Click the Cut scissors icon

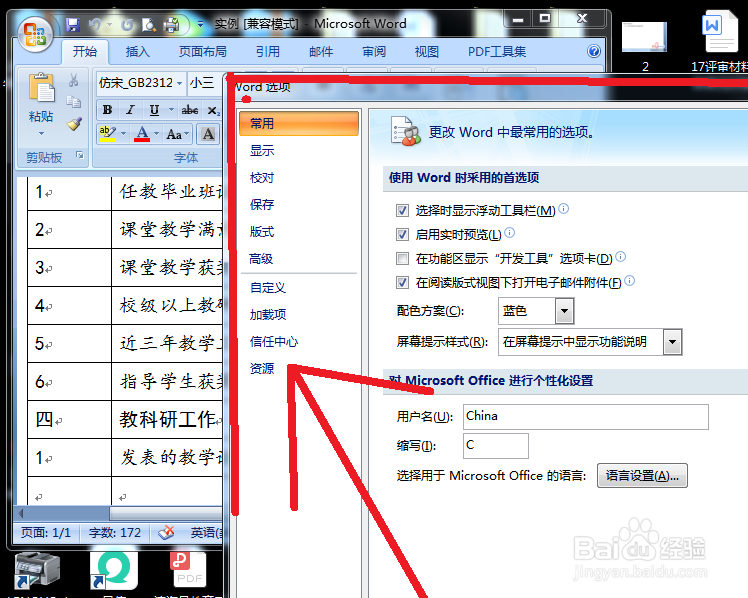click(x=73, y=80)
